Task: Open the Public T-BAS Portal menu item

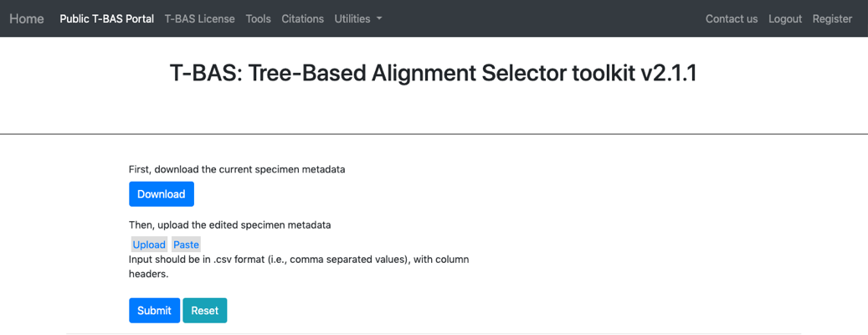Action: [107, 18]
